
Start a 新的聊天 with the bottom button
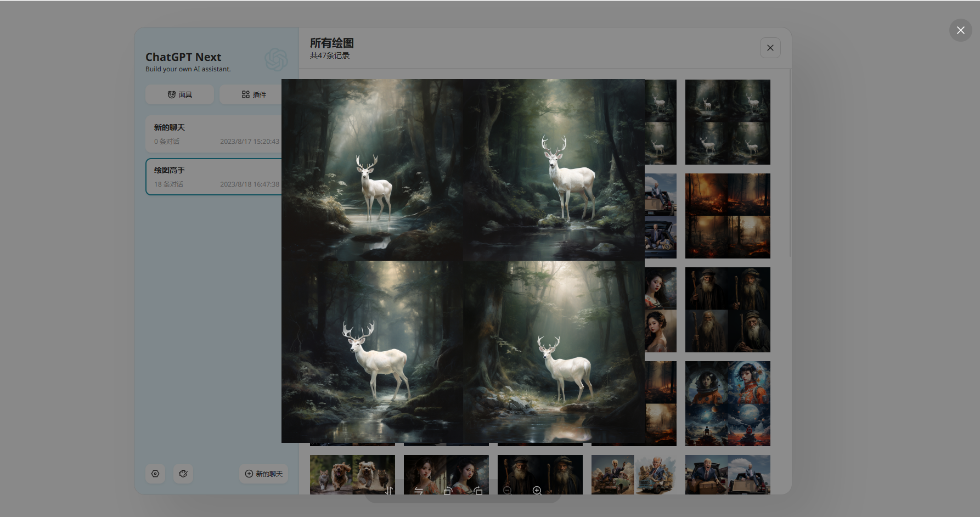(x=263, y=474)
